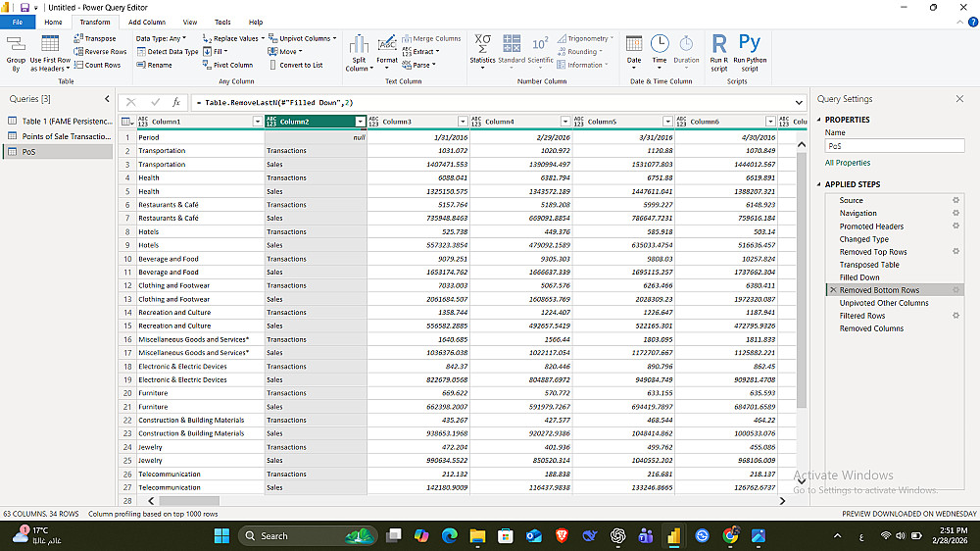Collapse the Queries pane

(107, 99)
